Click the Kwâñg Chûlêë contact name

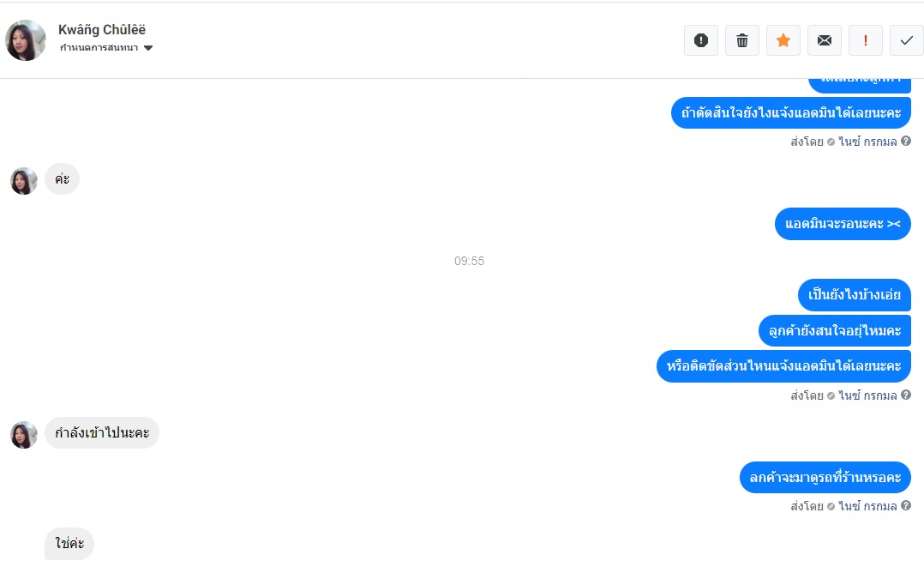102,29
